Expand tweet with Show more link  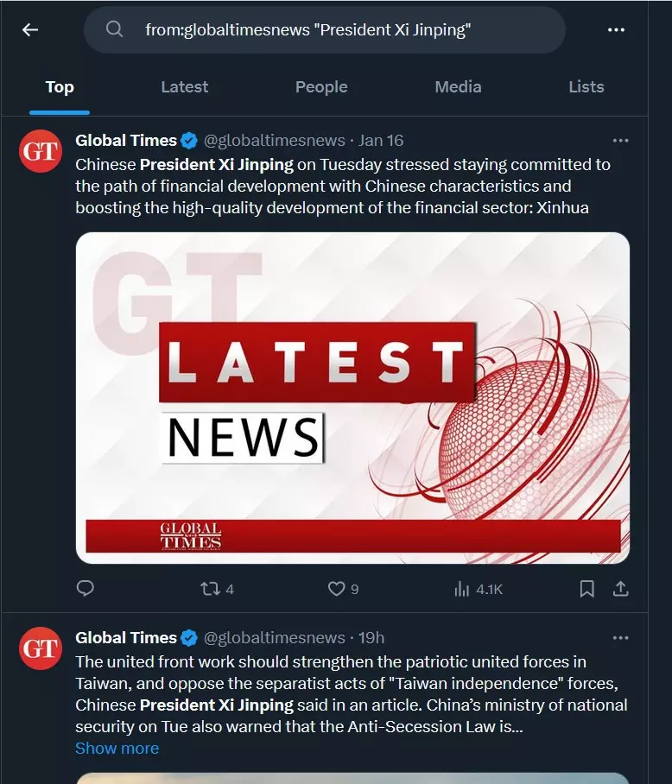click(117, 749)
